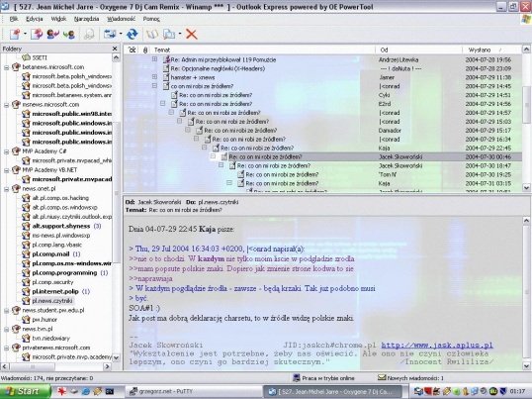Click the new message toolbar icon
532x399 pixels.
(x=15, y=34)
